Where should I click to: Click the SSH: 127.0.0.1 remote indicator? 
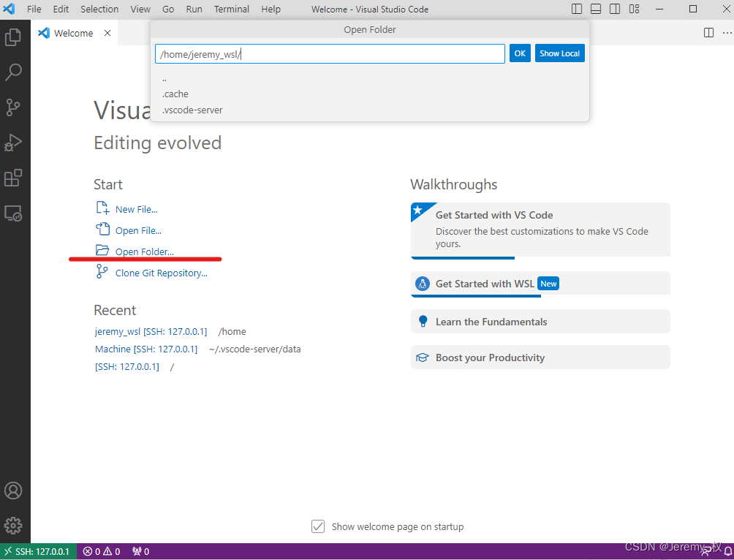[39, 551]
